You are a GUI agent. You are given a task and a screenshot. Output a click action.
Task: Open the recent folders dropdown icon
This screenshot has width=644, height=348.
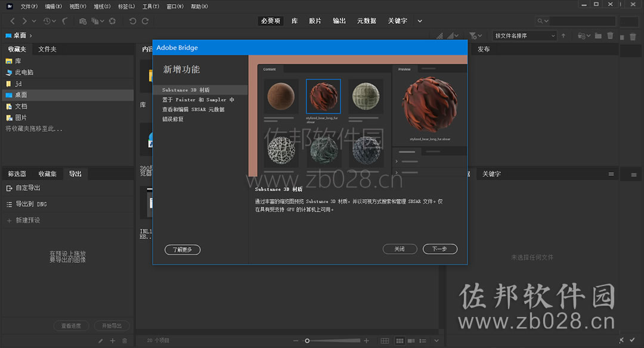(584, 36)
